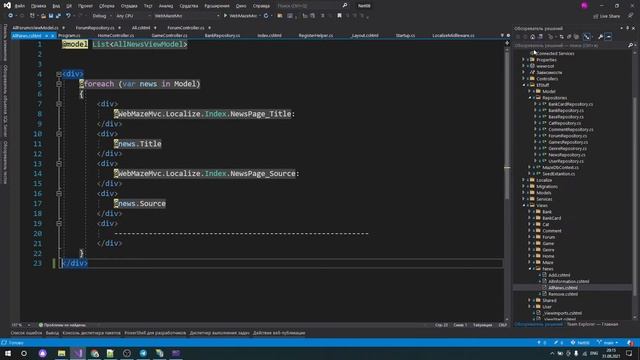640x360 pixels.
Task: Expand the Controllers folder in Solution Explorer
Action: point(524,79)
